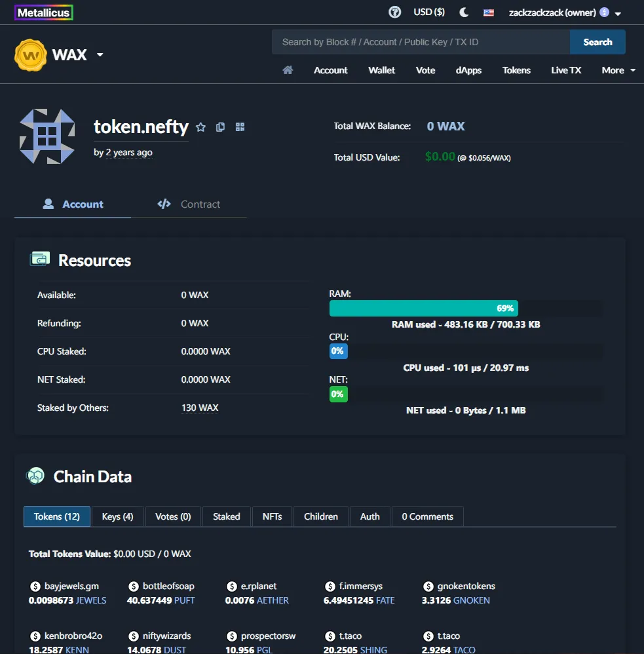Click the Chain Data icon

[x=35, y=476]
